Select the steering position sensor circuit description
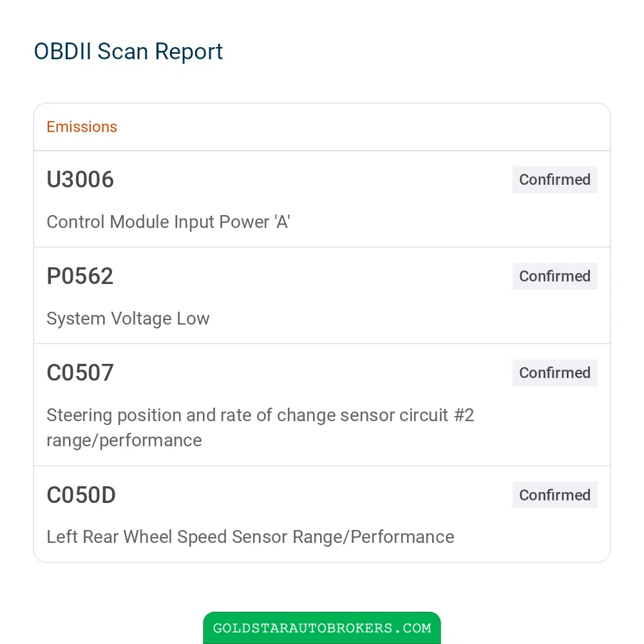644x644 pixels. click(x=260, y=428)
